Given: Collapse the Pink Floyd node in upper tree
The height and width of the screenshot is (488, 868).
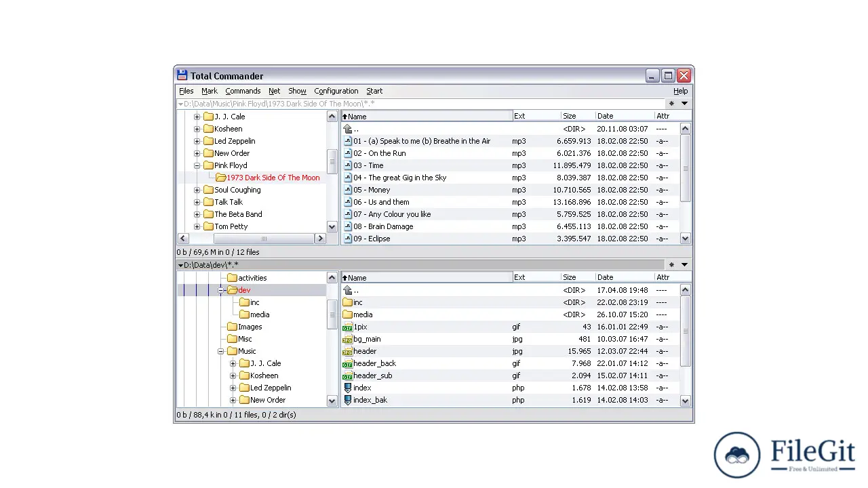Looking at the screenshot, I should tap(197, 165).
